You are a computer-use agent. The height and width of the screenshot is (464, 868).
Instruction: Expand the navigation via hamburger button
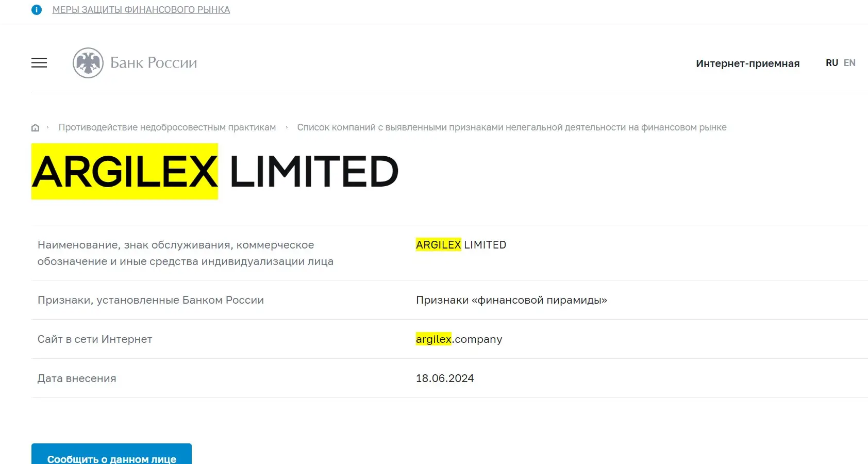pos(39,62)
